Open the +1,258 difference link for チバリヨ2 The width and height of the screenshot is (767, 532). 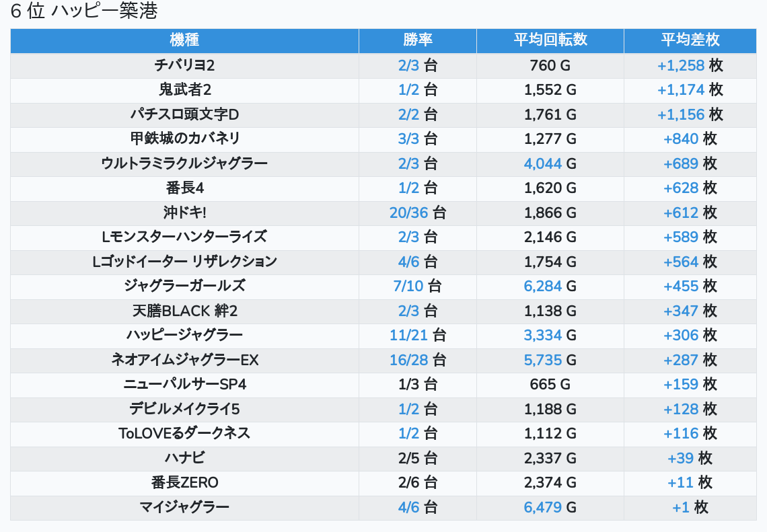pyautogui.click(x=681, y=66)
